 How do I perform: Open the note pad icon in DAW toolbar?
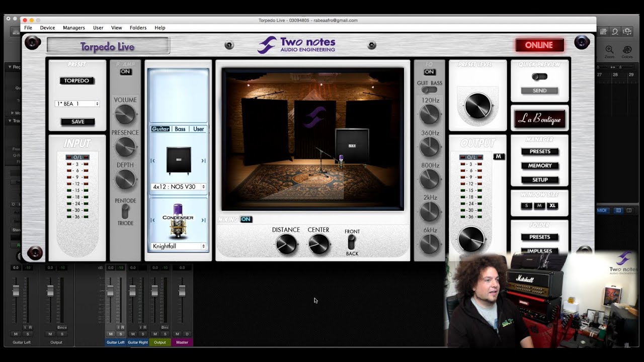click(603, 31)
